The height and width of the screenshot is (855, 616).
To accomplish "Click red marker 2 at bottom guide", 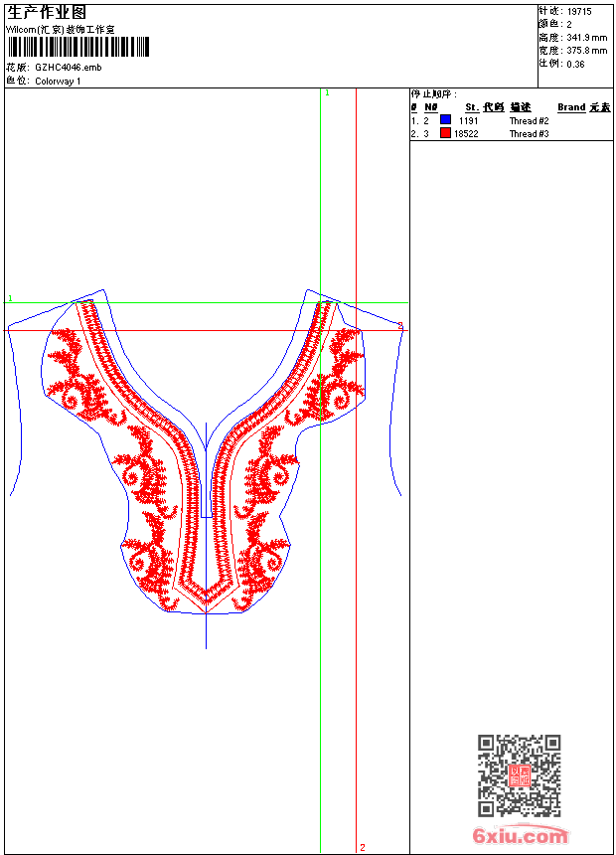I will (363, 847).
